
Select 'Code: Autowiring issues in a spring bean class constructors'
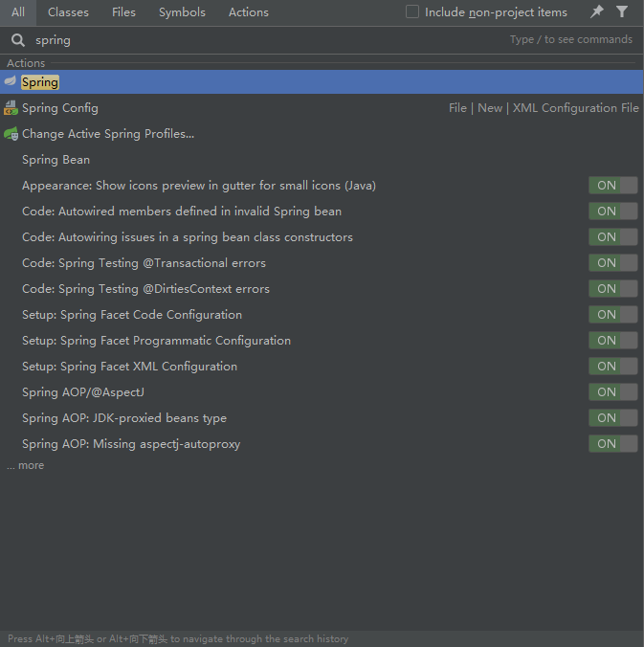188,237
